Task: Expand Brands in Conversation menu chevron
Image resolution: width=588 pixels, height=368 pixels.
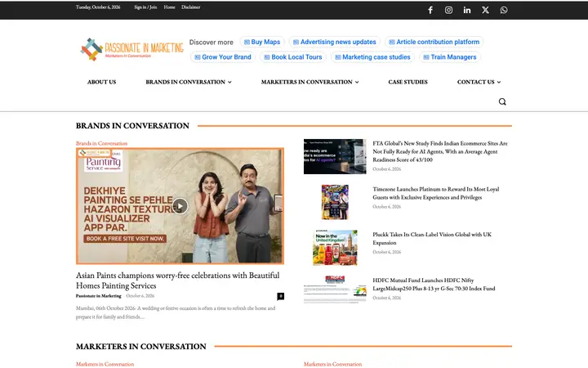Action: (x=229, y=82)
